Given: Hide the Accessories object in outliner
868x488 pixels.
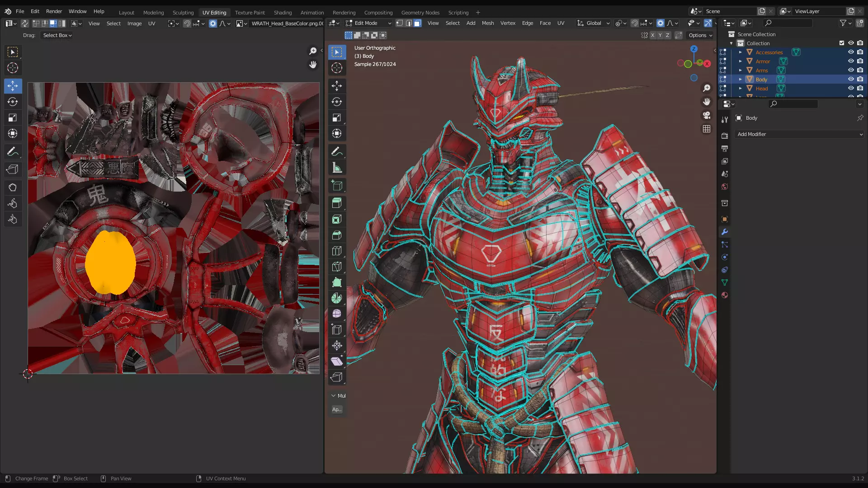Looking at the screenshot, I should 851,52.
